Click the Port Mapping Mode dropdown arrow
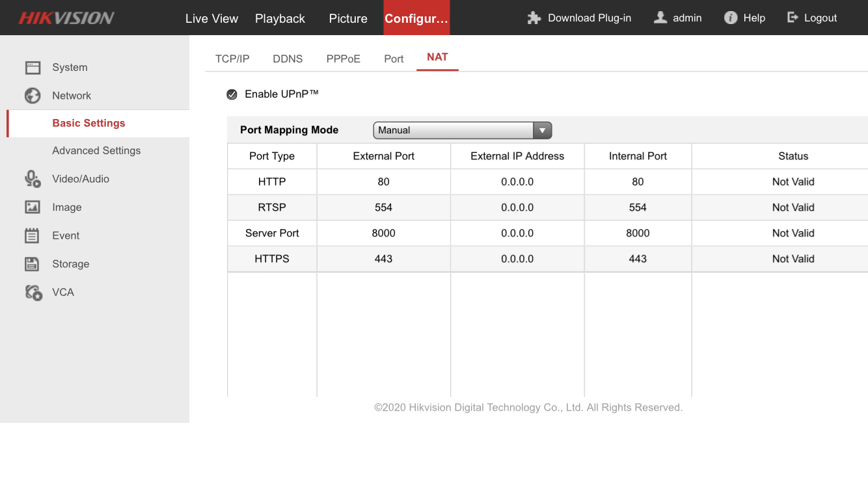The height and width of the screenshot is (488, 868). point(542,130)
